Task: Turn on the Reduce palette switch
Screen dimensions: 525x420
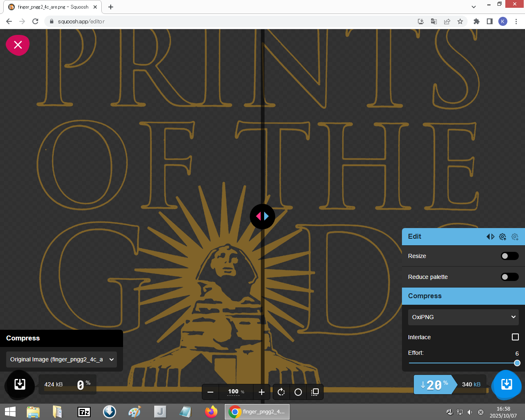Action: point(509,277)
